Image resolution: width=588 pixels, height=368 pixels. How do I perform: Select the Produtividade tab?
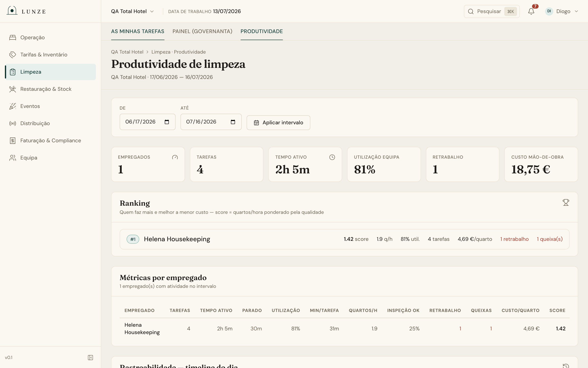click(x=262, y=31)
